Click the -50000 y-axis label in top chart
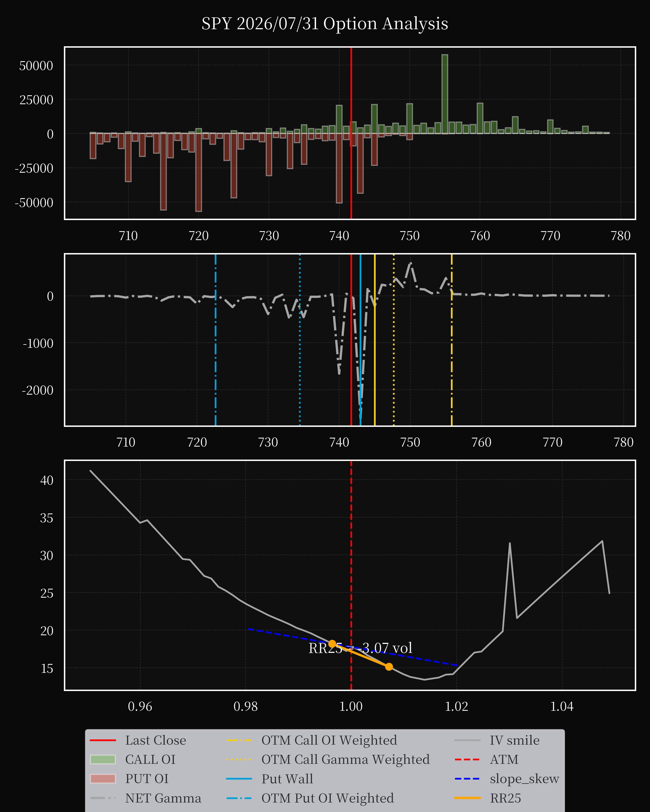 tap(34, 203)
